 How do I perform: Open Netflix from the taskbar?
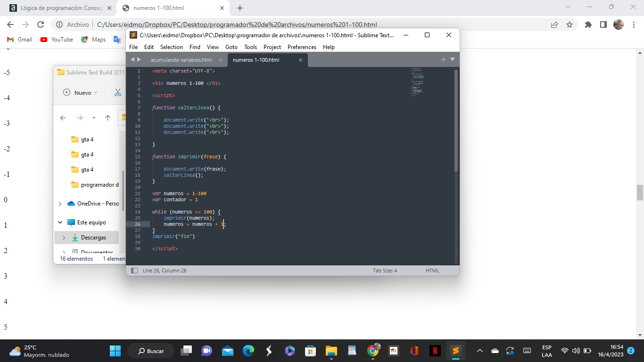[435, 351]
